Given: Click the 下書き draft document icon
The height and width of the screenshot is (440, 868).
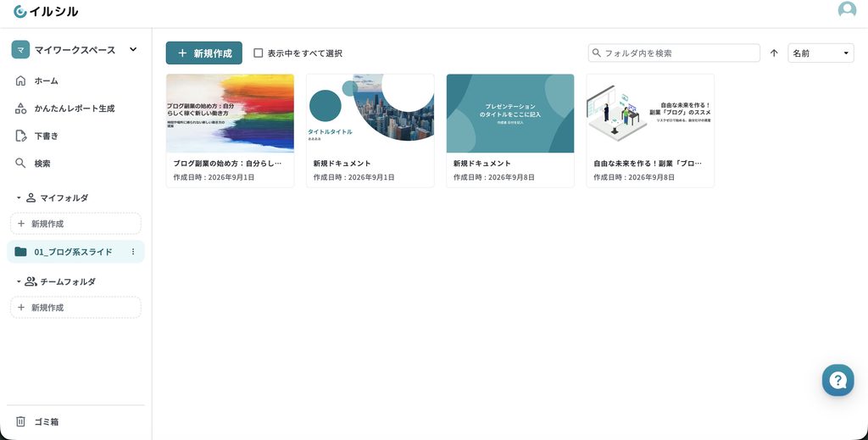Looking at the screenshot, I should 20,136.
